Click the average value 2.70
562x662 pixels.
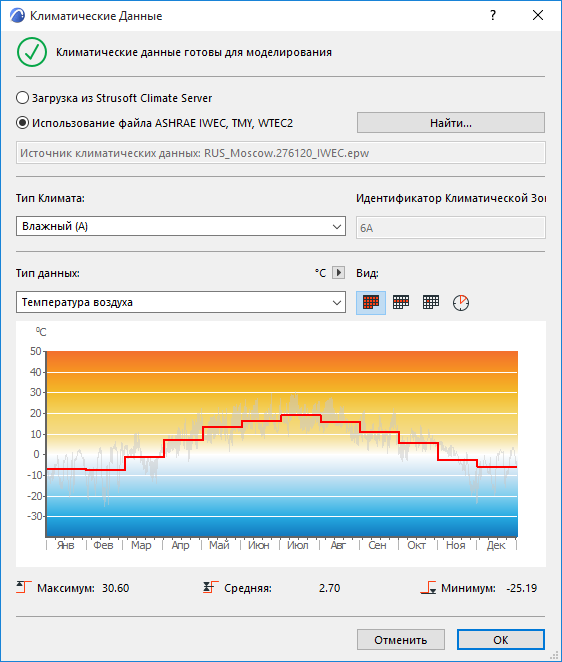click(329, 588)
